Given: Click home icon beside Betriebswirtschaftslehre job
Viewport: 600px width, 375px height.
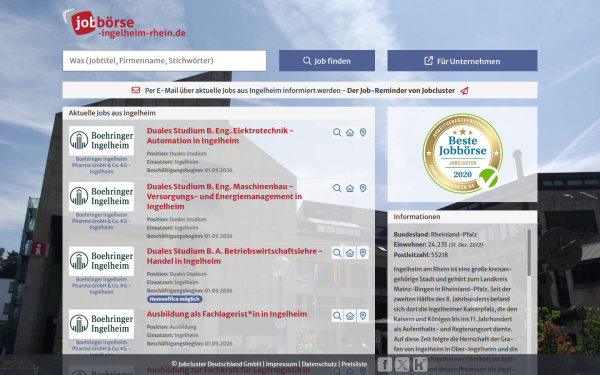Looking at the screenshot, I should (x=350, y=253).
